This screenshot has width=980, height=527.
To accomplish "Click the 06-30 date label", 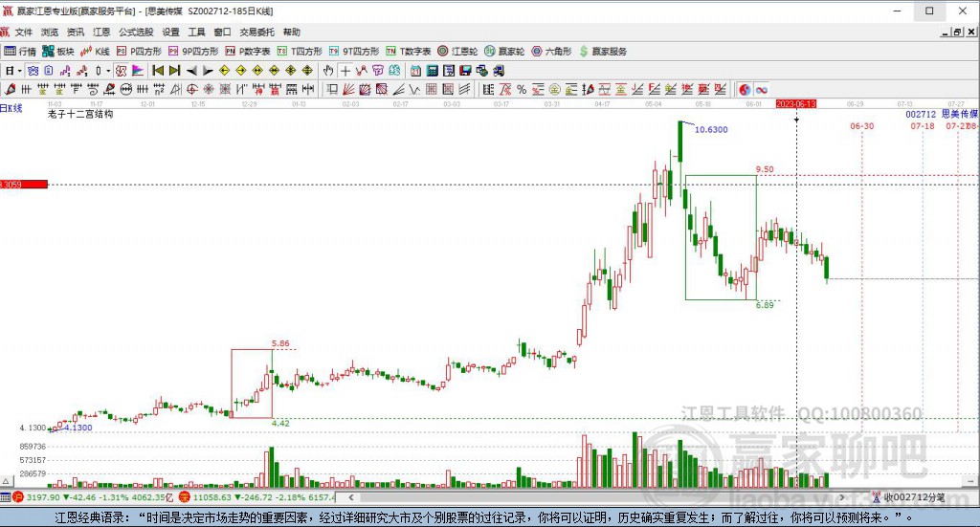I will pyautogui.click(x=862, y=126).
